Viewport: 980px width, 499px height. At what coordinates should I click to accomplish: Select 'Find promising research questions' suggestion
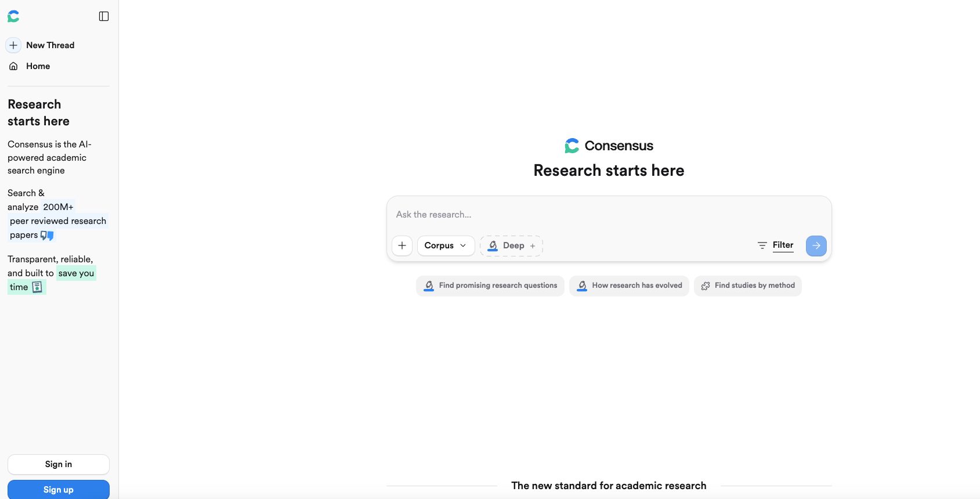click(x=490, y=285)
